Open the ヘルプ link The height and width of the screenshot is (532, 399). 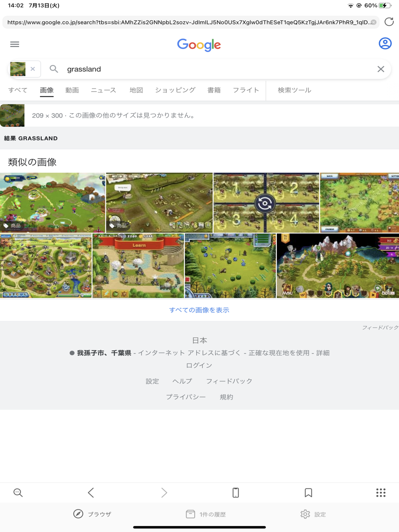coord(182,381)
